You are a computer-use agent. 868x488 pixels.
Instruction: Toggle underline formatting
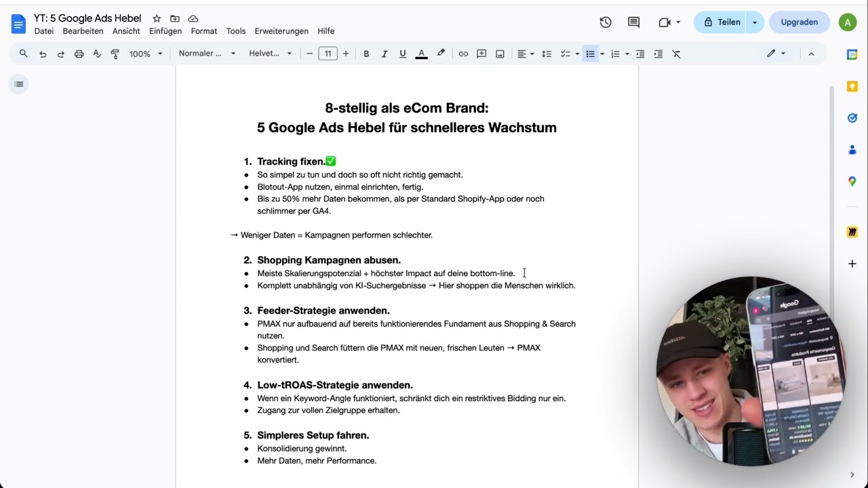(x=403, y=54)
